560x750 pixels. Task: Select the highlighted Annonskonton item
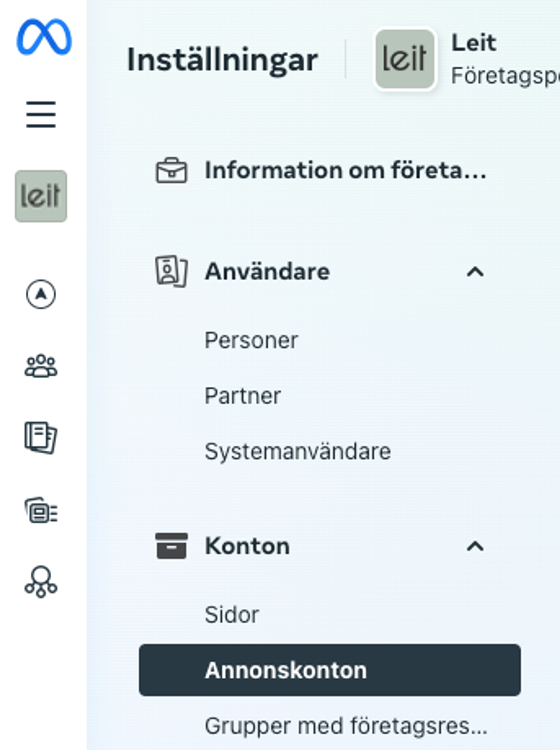coord(330,670)
